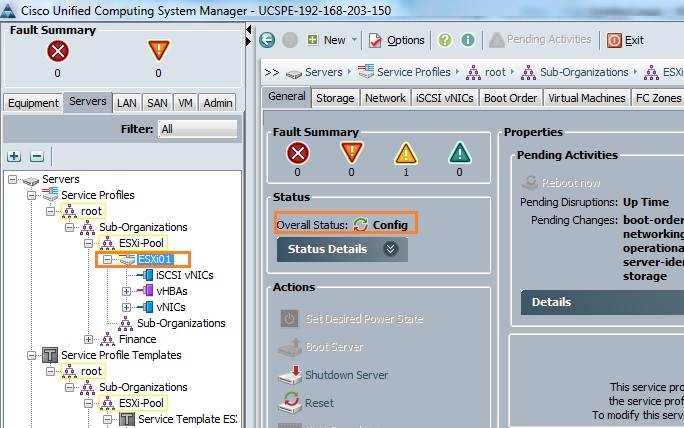This screenshot has height=428, width=684.
Task: Expand the Finance organization node
Action: click(x=89, y=339)
